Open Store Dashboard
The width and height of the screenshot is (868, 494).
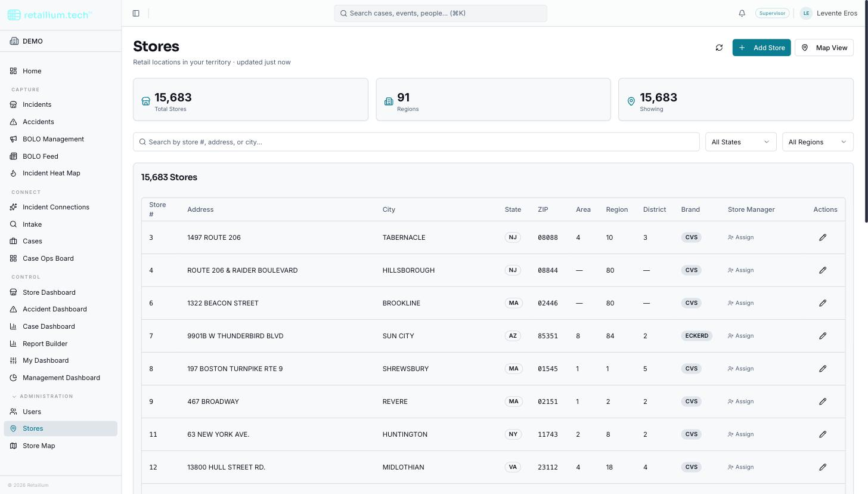pyautogui.click(x=60, y=292)
